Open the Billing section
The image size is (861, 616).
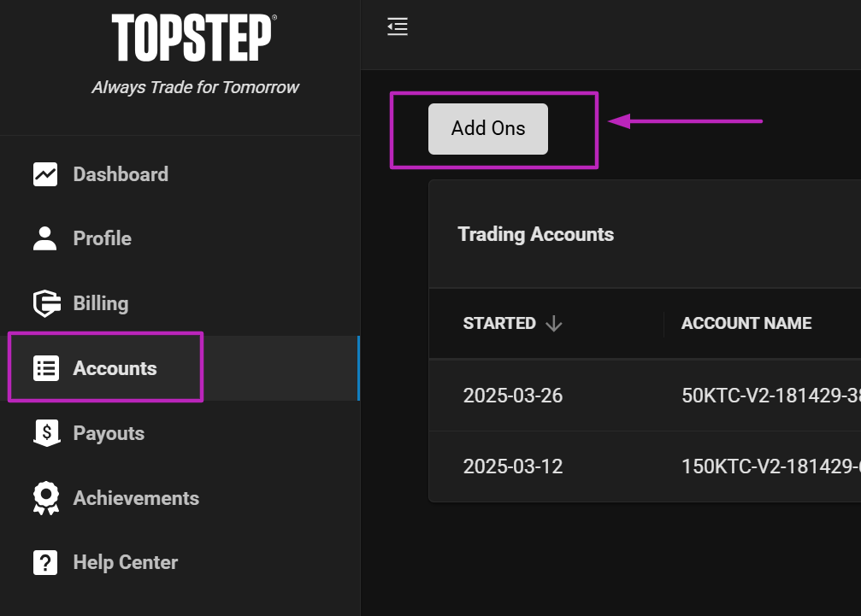pos(180,303)
